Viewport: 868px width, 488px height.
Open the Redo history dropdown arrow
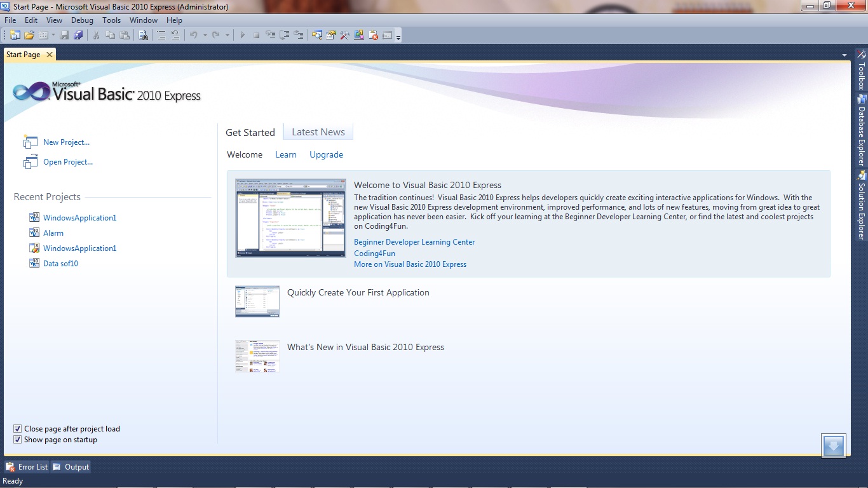(x=227, y=36)
